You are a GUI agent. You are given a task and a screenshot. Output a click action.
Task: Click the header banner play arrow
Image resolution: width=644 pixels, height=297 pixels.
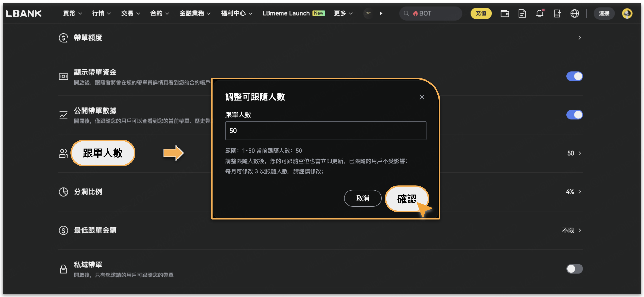[381, 13]
